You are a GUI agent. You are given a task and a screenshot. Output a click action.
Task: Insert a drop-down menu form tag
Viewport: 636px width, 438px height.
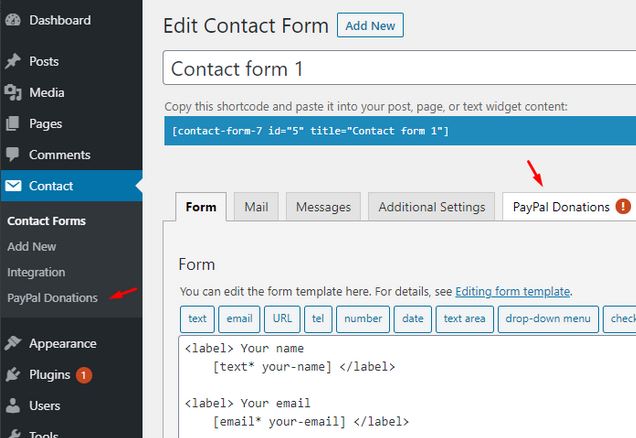click(548, 319)
